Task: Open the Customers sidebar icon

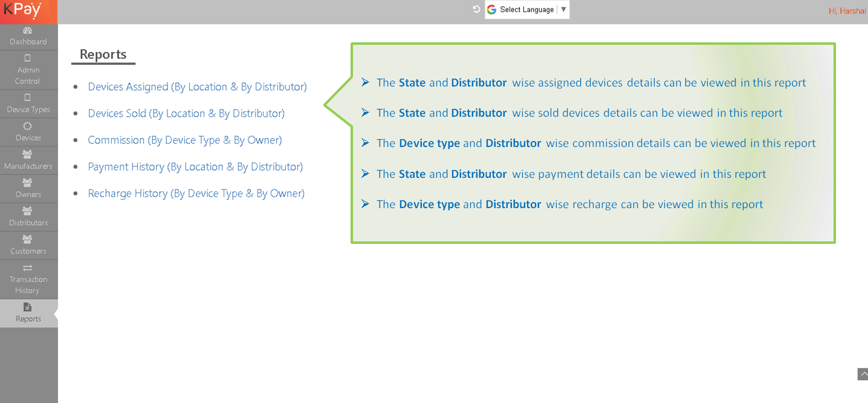Action: (27, 240)
